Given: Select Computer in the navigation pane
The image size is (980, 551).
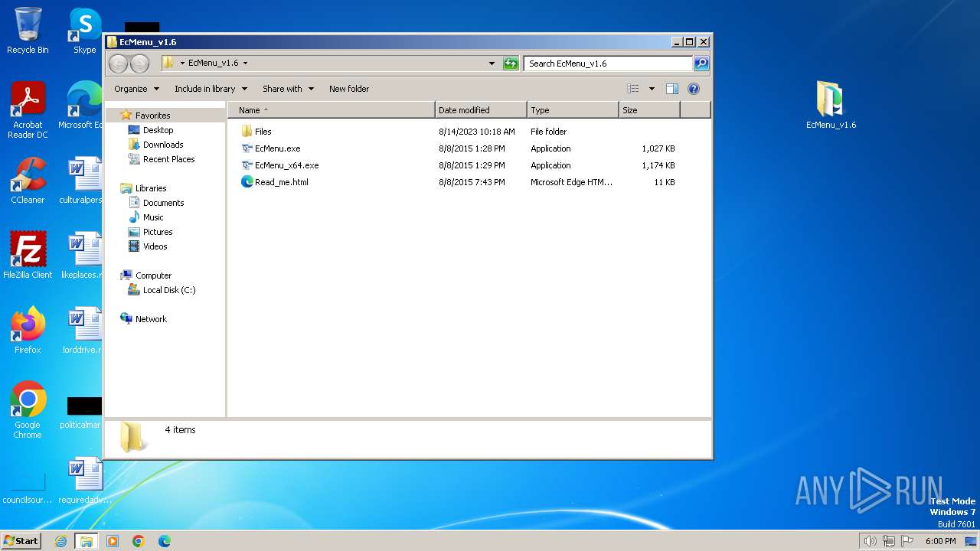Looking at the screenshot, I should click(x=153, y=275).
